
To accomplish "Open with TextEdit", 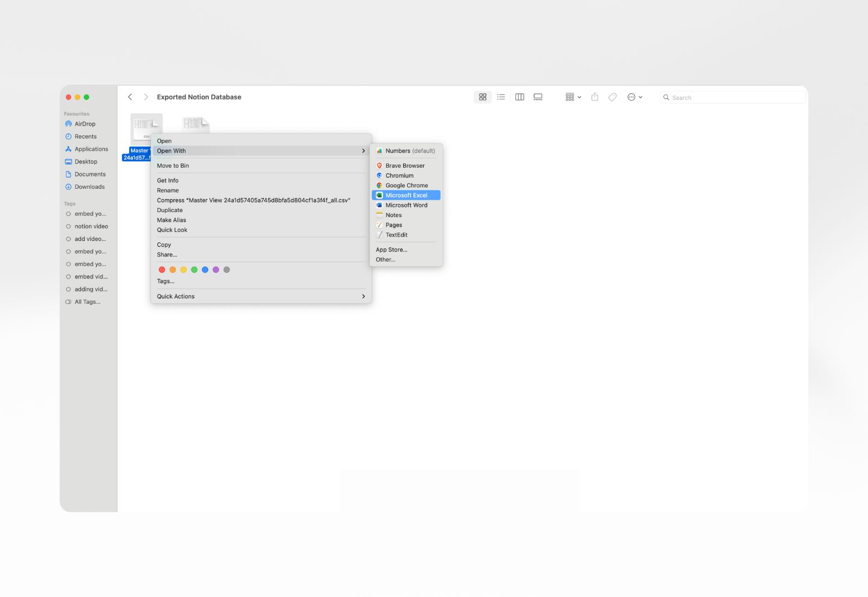I will coord(406,235).
